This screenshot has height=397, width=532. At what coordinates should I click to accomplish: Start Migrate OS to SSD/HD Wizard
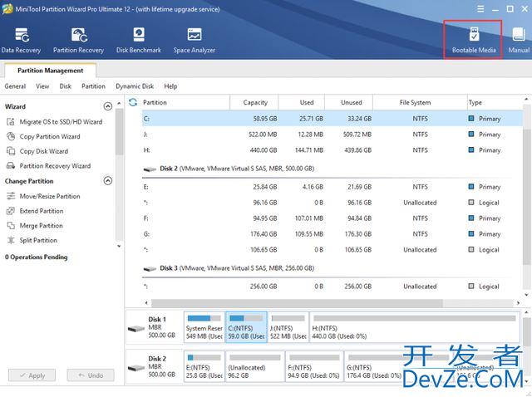click(54, 122)
